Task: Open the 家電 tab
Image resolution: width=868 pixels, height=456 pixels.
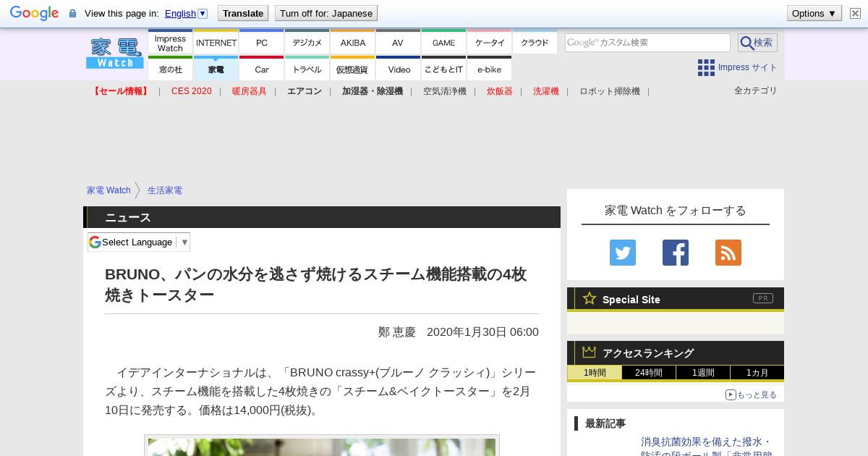Action: 216,69
